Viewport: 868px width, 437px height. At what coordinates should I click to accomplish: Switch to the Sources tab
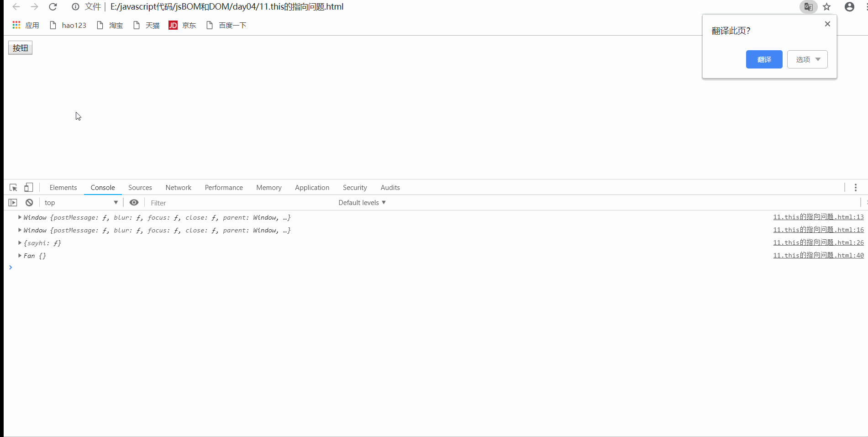pos(140,188)
